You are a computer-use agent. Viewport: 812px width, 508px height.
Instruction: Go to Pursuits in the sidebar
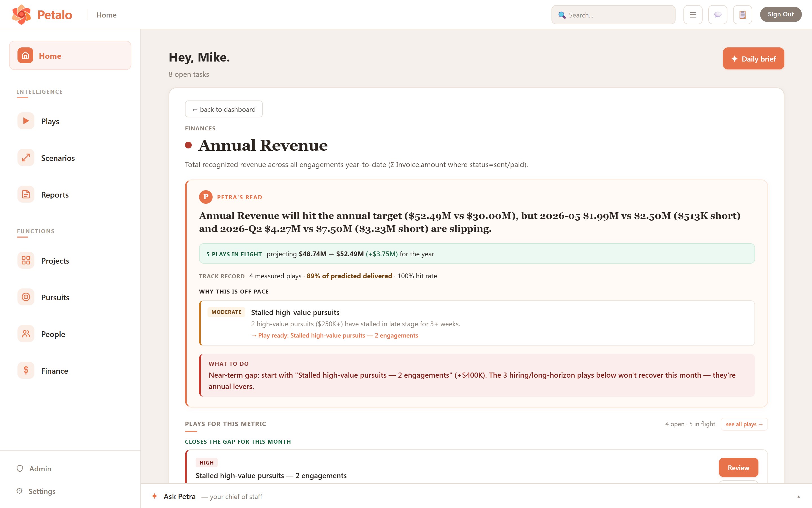coord(70,297)
